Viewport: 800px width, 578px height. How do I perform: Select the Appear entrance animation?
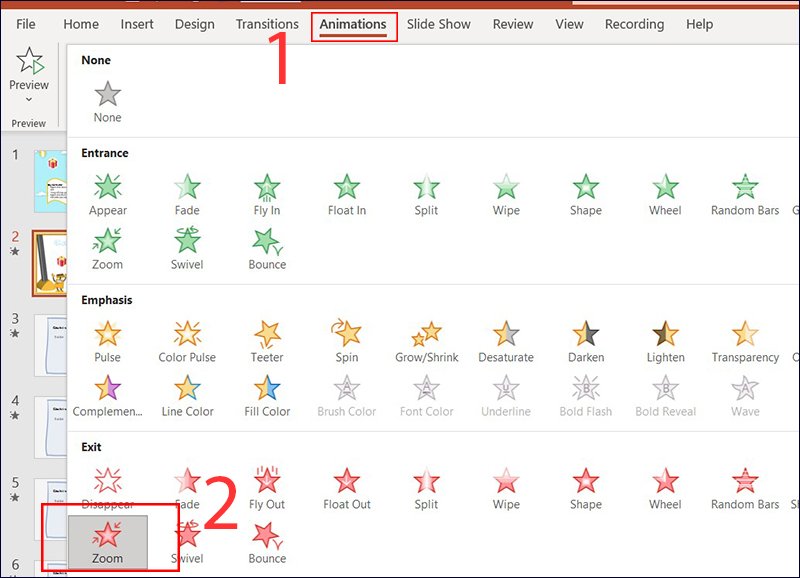pyautogui.click(x=108, y=195)
